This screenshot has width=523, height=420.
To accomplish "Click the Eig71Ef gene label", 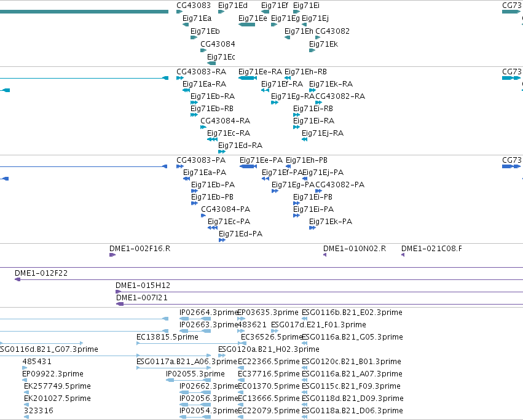I will click(274, 6).
